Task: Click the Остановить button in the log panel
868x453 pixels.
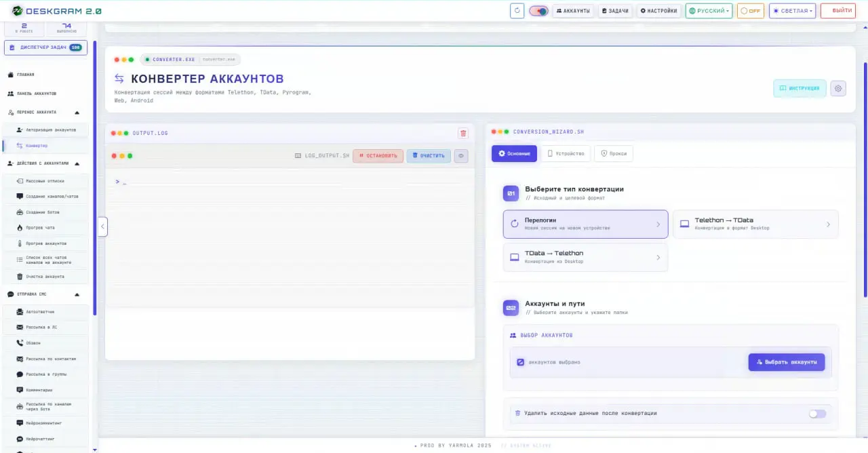Action: point(378,156)
